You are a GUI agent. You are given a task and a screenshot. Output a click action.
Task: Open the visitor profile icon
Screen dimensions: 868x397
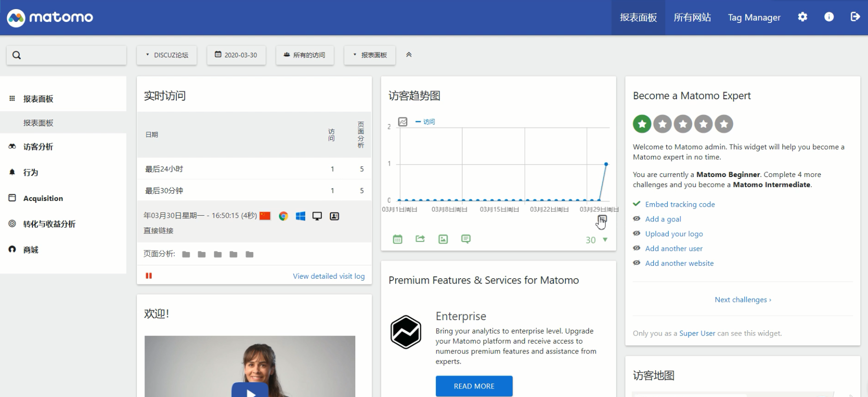334,216
